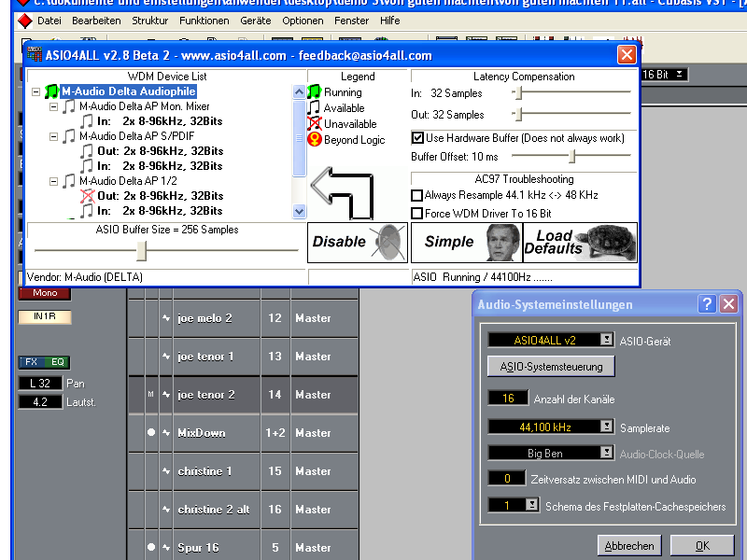Open the Audio-Clock-Quelle dropdown showing Big Ben
747x560 pixels.
click(x=606, y=453)
